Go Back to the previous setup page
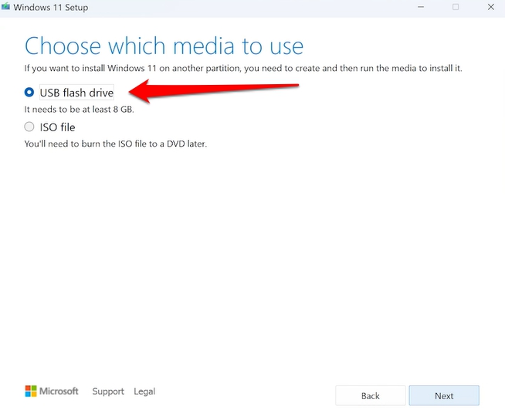Image resolution: width=505 pixels, height=420 pixels. 371,395
